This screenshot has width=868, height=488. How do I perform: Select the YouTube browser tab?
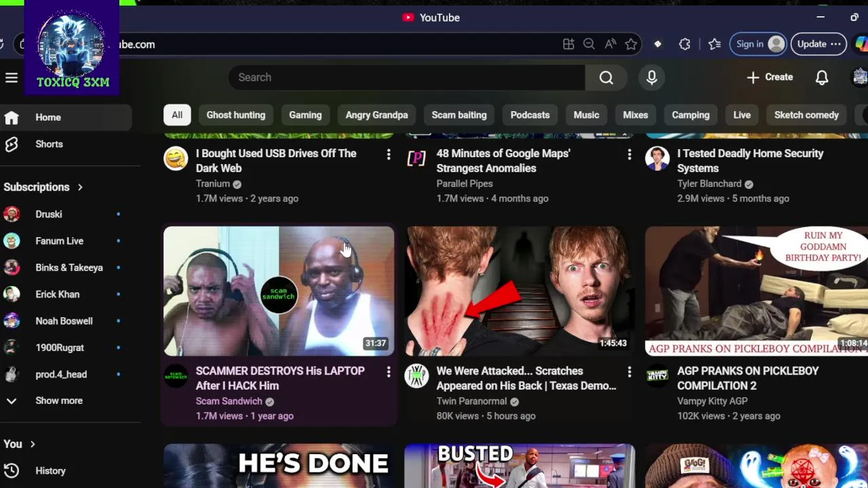(x=431, y=18)
